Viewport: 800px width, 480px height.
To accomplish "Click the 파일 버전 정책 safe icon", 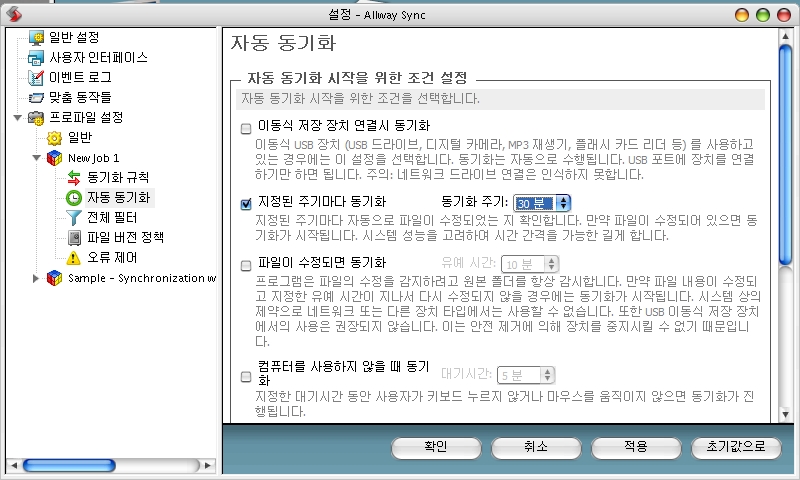I will [74, 238].
